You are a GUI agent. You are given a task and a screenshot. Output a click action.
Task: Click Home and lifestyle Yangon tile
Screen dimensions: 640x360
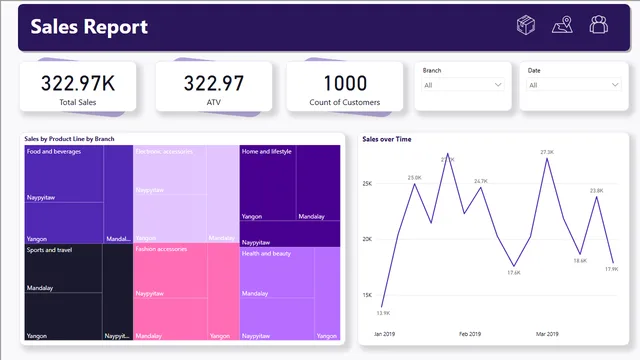tap(268, 183)
